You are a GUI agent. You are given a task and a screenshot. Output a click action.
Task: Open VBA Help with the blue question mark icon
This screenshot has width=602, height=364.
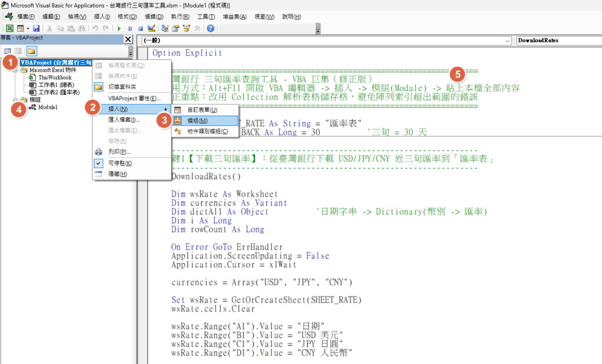tap(210, 28)
